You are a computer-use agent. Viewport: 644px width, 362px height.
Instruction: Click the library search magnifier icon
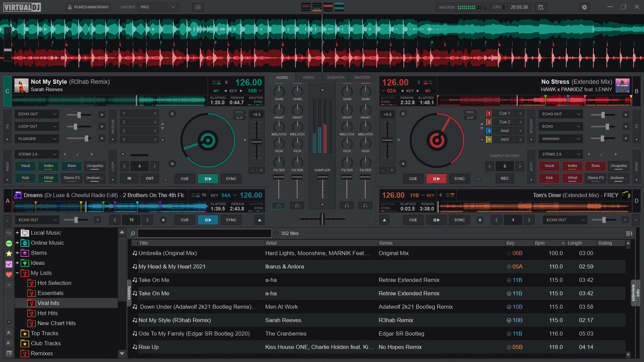point(133,234)
